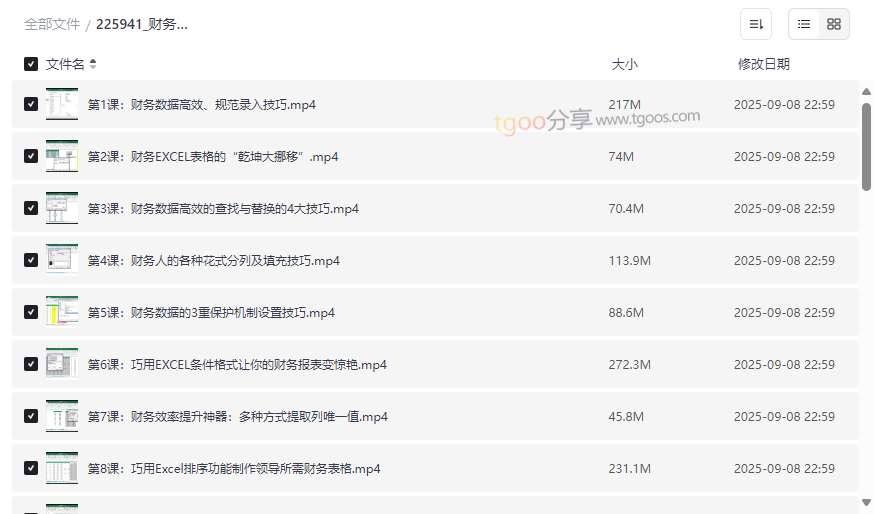Uncheck the 第6课 file checkbox
874x514 pixels.
tap(31, 365)
